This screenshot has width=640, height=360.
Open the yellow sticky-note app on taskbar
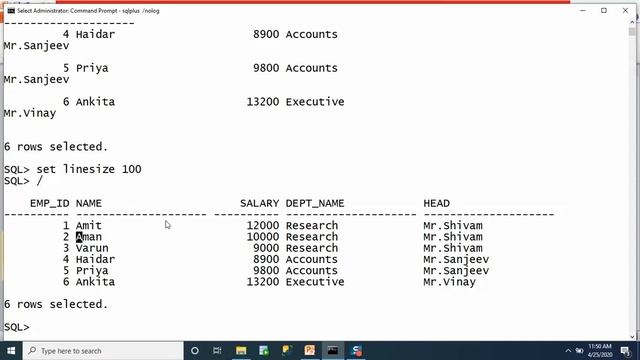pos(287,351)
